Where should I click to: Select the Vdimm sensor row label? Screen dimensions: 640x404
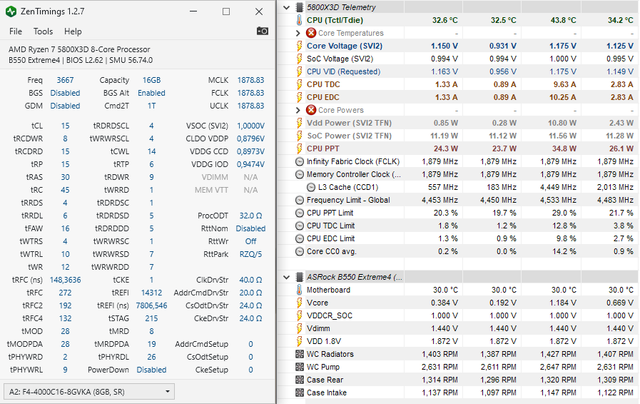(318, 329)
